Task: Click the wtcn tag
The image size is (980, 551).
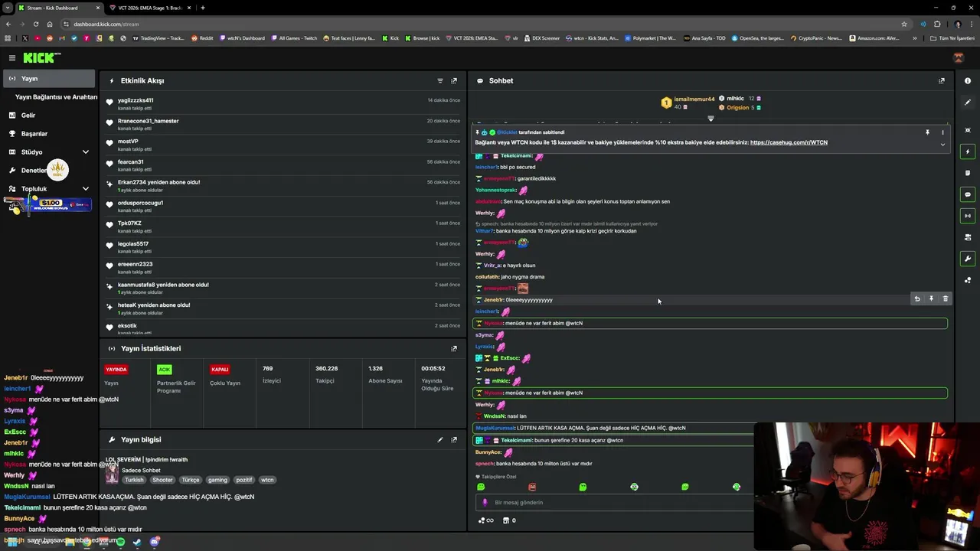Action: [267, 480]
